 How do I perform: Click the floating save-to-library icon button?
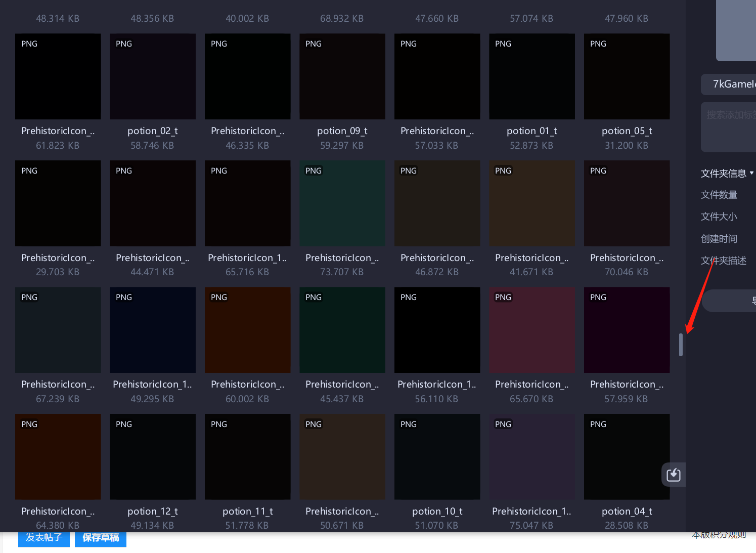(673, 475)
